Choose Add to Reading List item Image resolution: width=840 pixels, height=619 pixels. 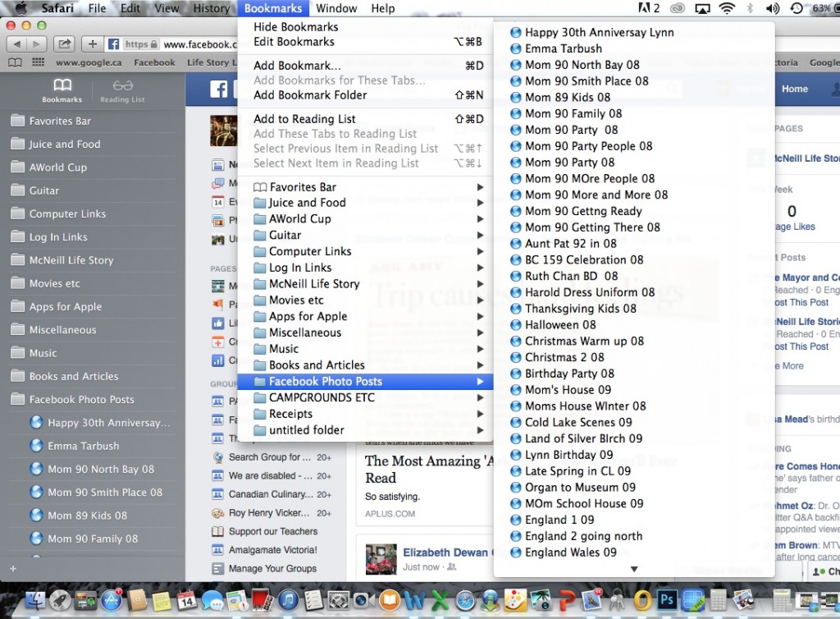pyautogui.click(x=365, y=119)
